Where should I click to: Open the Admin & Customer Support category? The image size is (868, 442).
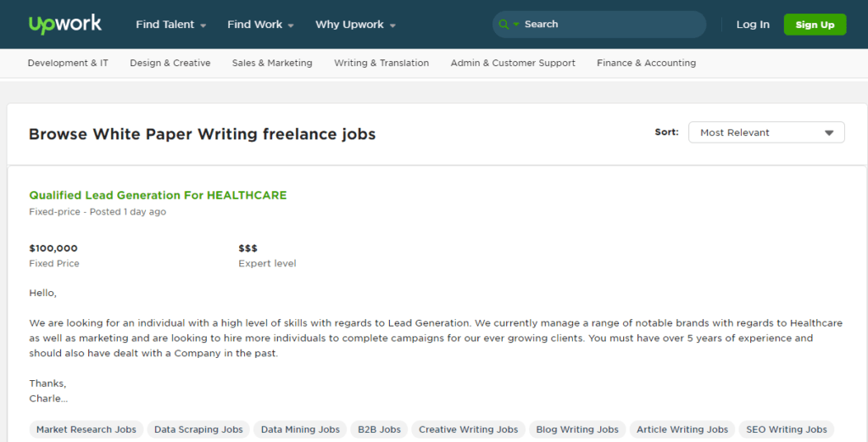[x=513, y=63]
